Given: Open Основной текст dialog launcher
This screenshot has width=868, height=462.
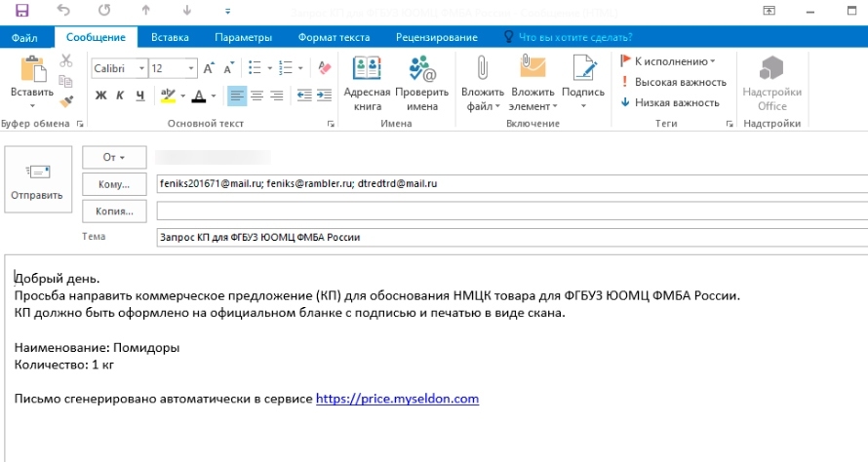Looking at the screenshot, I should pyautogui.click(x=331, y=124).
